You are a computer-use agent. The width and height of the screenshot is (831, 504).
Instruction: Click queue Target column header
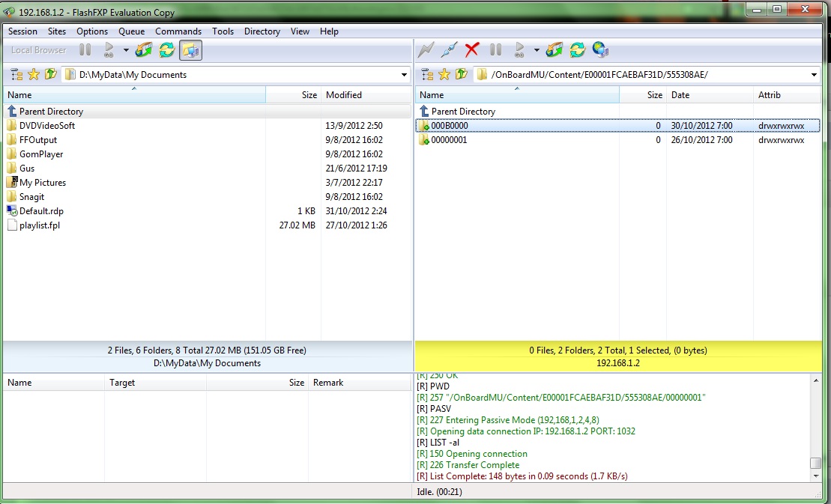(155, 382)
